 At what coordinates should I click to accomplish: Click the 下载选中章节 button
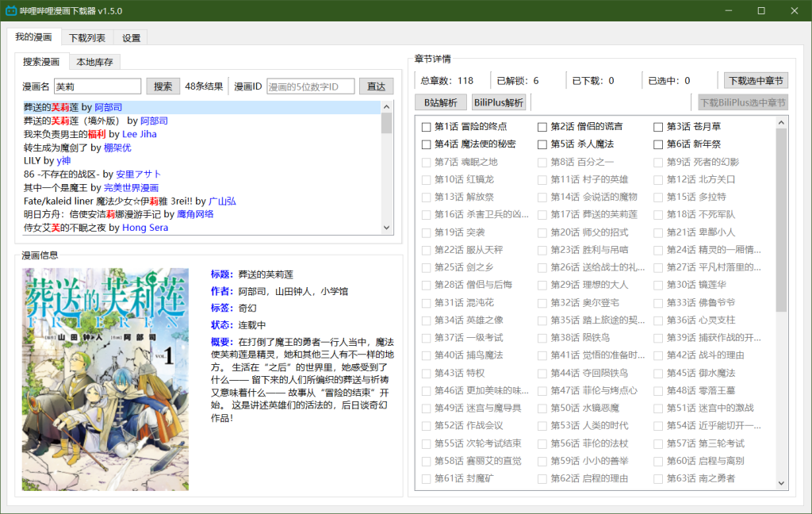point(756,79)
